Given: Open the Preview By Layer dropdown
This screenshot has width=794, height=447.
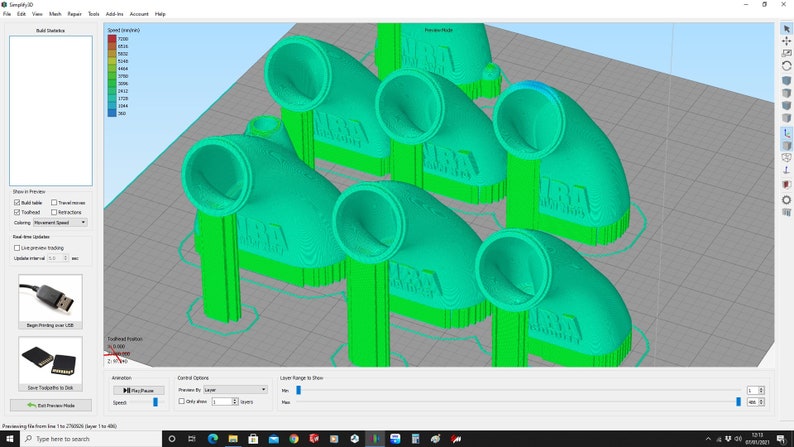Looking at the screenshot, I should [235, 390].
